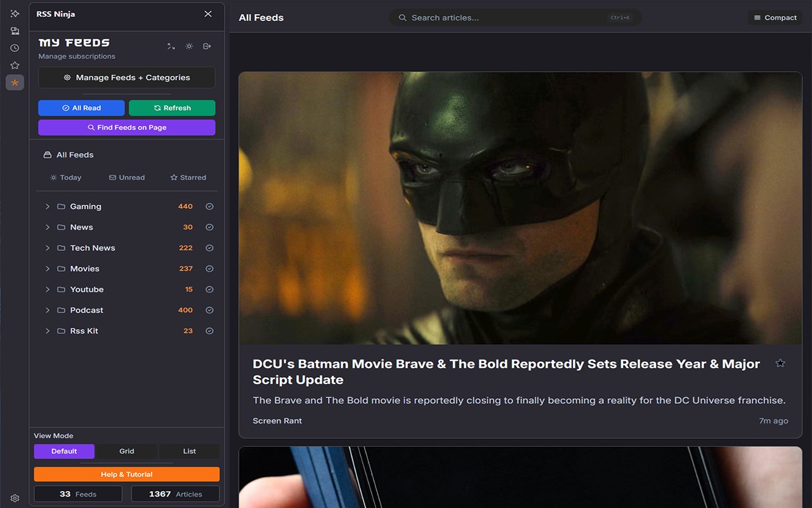Image resolution: width=812 pixels, height=508 pixels.
Task: Expand the Tech News folder chevron
Action: pyautogui.click(x=48, y=248)
